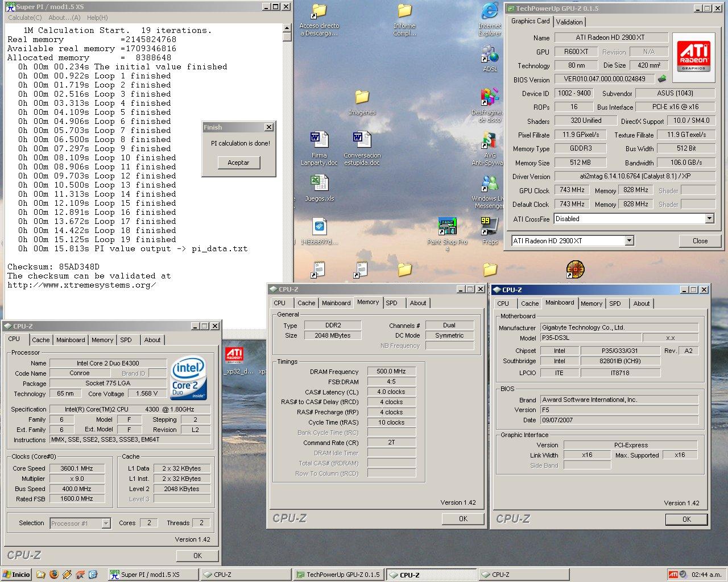Image resolution: width=728 pixels, height=582 pixels.
Task: Click the BIOS Version VER010.047 field in GPU-Z
Action: coord(605,79)
